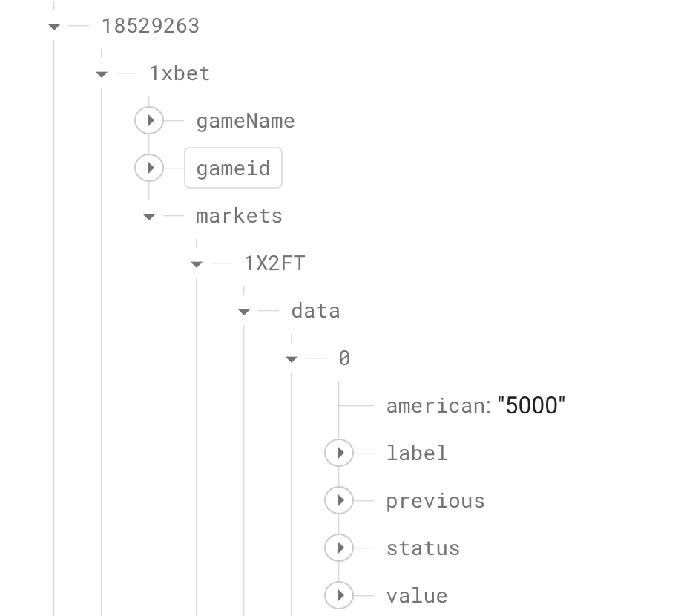Screen dimensions: 681x616
Task: Select the markets tree item
Action: pos(238,216)
